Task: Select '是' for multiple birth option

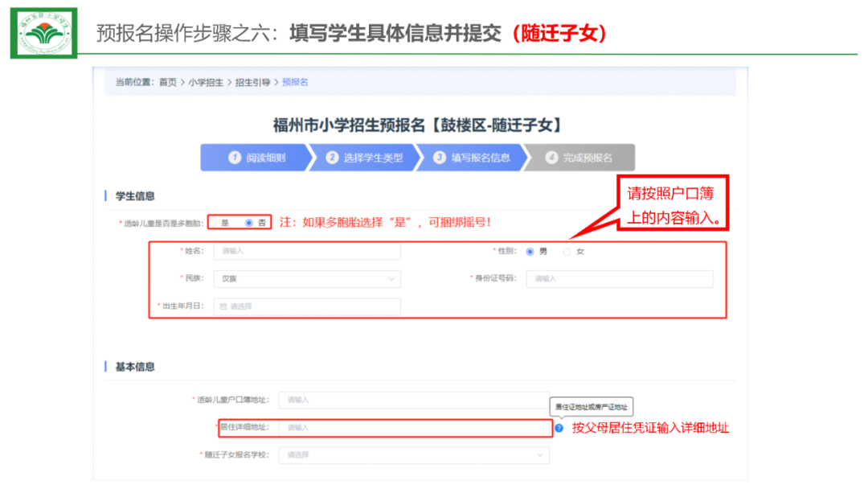Action: 215,222
